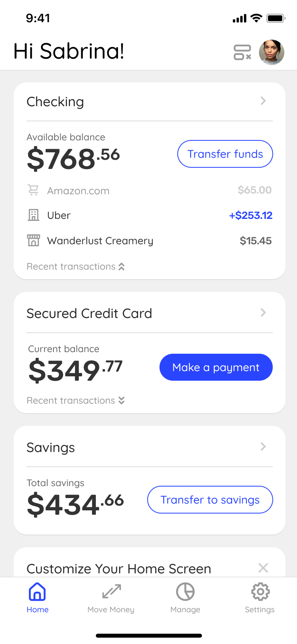Collapse Checking recent transactions

point(76,266)
